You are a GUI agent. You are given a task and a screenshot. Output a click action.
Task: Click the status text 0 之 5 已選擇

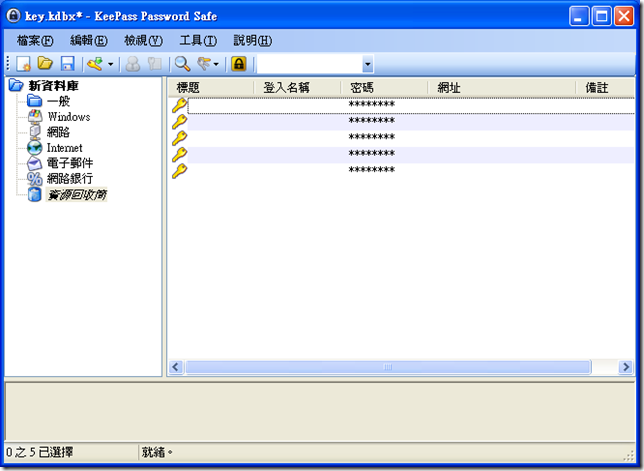point(40,453)
